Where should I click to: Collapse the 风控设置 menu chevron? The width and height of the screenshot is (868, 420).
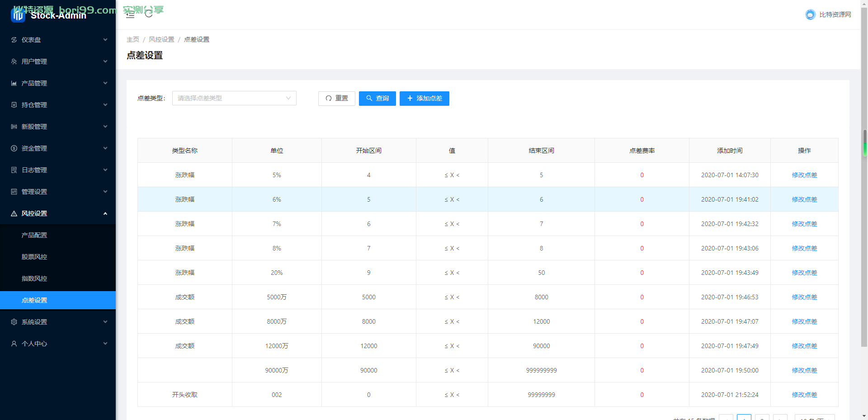[x=105, y=213]
